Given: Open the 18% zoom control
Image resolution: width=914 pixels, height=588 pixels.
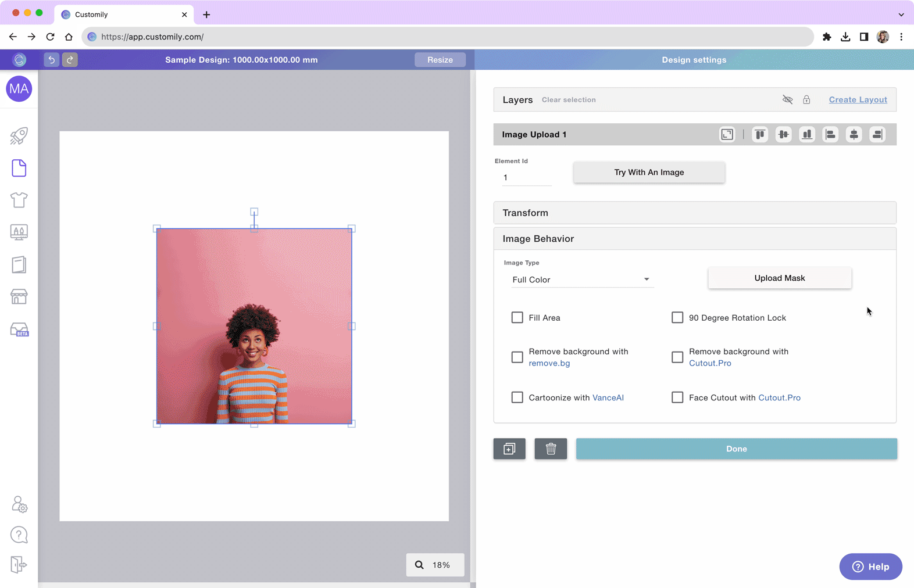Looking at the screenshot, I should [435, 565].
